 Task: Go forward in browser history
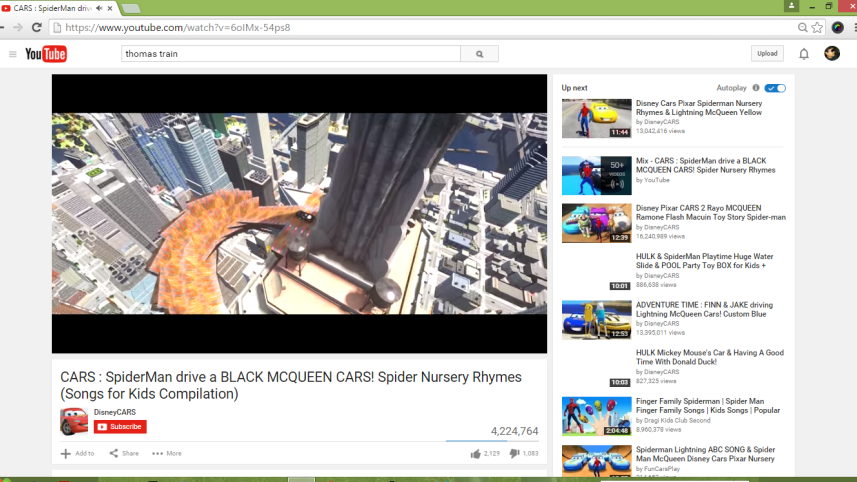(x=17, y=27)
